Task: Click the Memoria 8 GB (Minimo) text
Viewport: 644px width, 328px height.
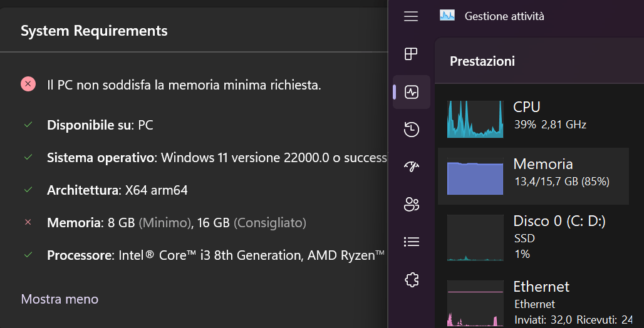Action: (119, 223)
